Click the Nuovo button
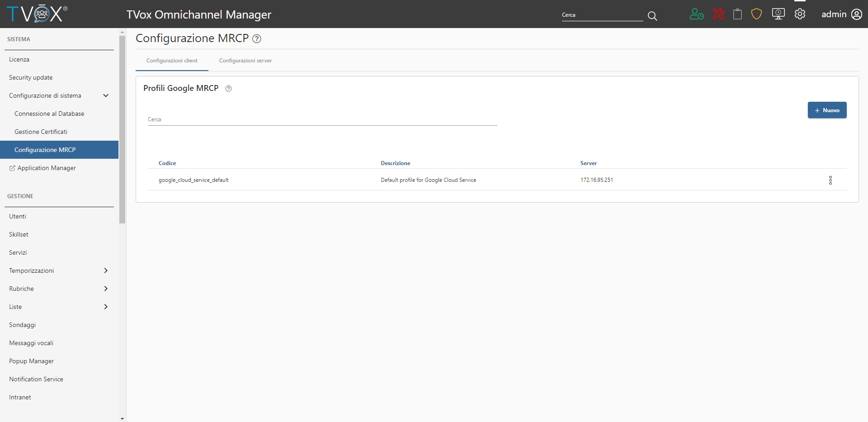868x422 pixels. (x=827, y=110)
